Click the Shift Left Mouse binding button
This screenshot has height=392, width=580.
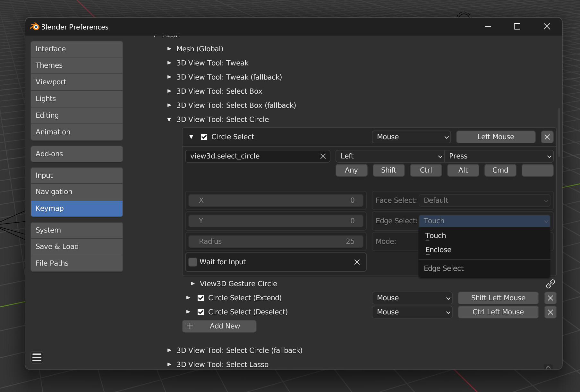pos(498,298)
